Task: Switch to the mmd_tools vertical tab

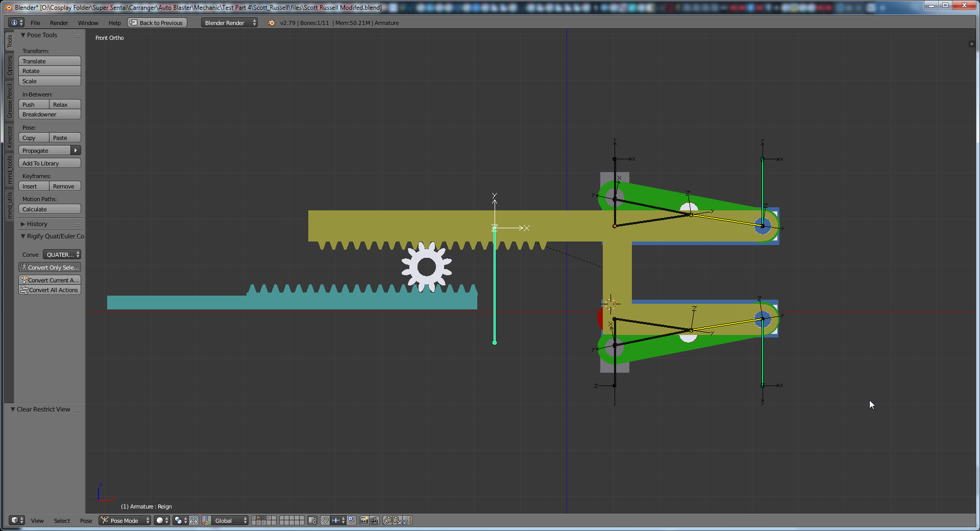Action: point(9,170)
